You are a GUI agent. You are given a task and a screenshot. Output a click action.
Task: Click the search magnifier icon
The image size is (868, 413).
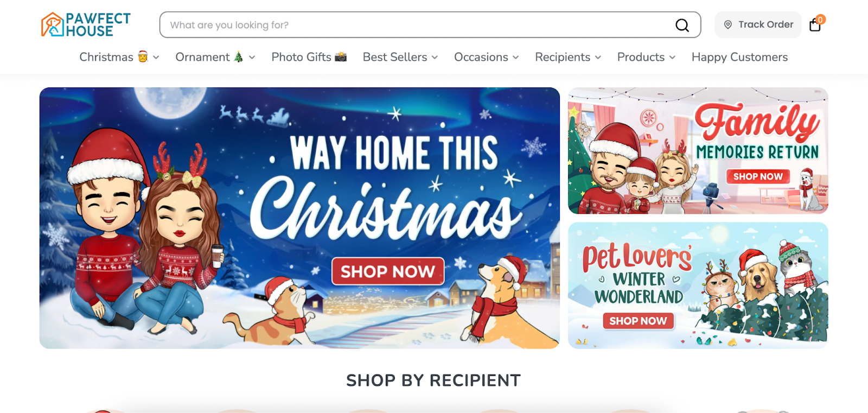(x=682, y=25)
